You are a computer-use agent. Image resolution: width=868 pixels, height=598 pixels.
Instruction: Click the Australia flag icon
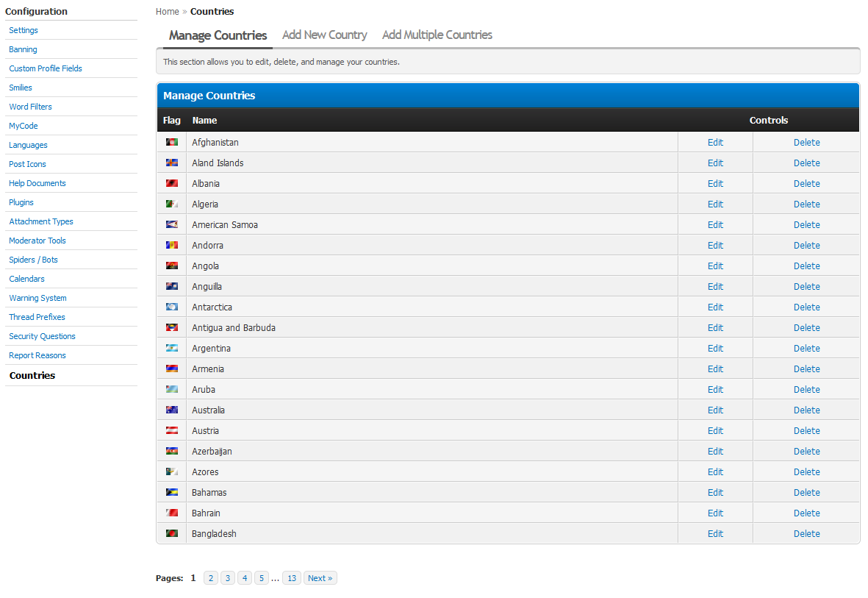pos(171,410)
